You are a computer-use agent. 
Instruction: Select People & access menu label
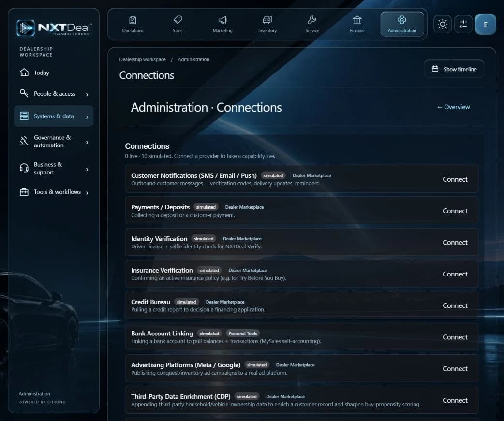click(x=55, y=93)
